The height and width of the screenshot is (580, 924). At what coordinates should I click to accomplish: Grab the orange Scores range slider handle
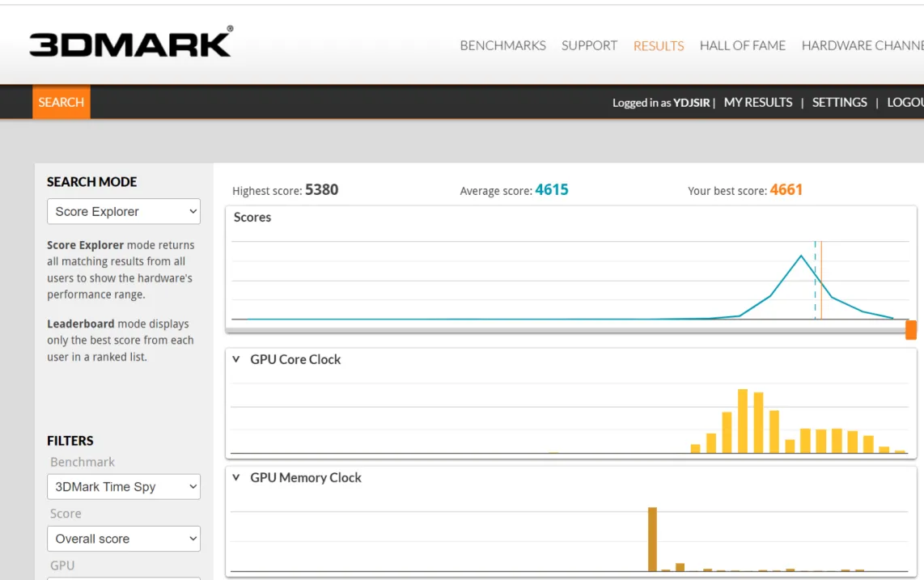(x=911, y=329)
